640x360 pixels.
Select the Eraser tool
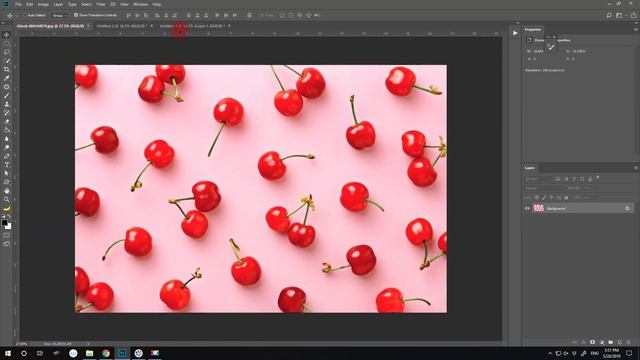click(x=7, y=121)
